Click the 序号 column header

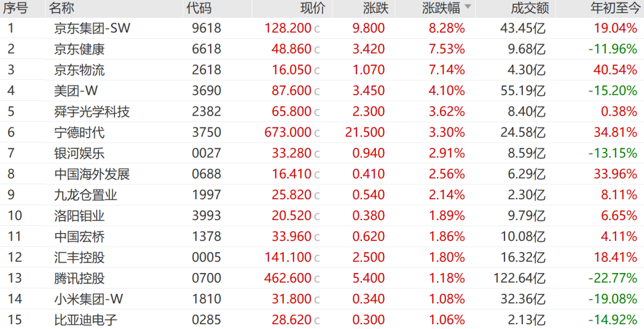coord(16,8)
